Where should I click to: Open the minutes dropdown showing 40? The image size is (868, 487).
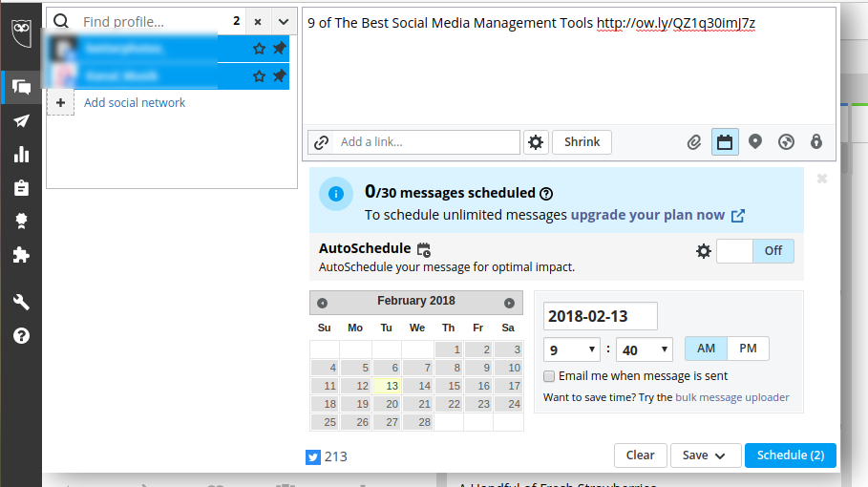645,349
